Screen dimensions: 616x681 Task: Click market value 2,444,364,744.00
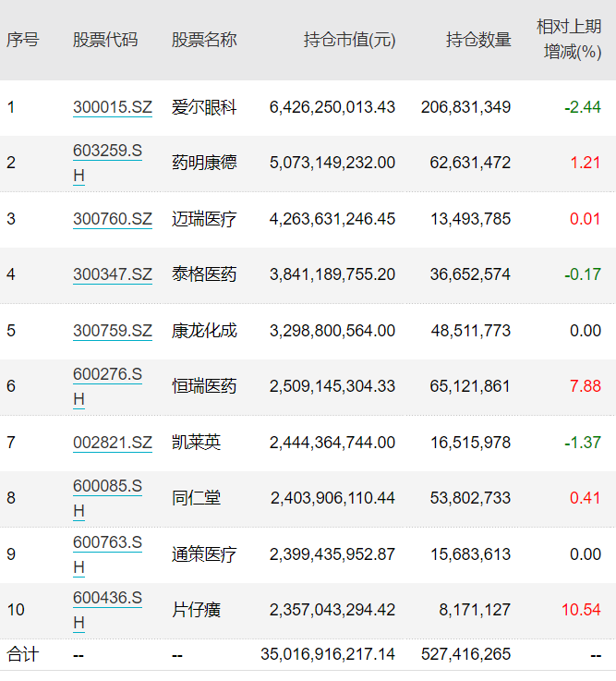tap(332, 443)
